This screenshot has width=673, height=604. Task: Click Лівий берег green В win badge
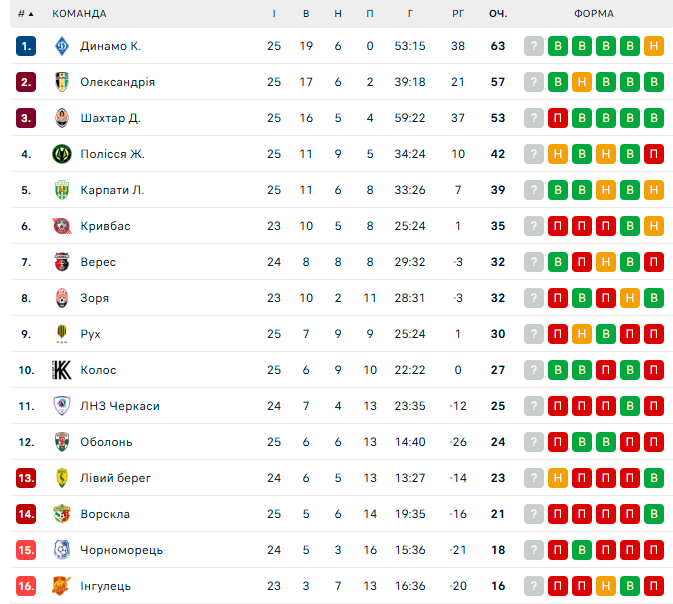[x=654, y=478]
